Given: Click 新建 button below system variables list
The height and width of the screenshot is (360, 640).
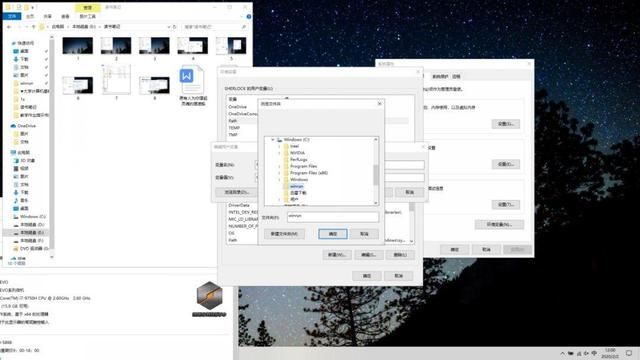Looking at the screenshot, I should [337, 255].
